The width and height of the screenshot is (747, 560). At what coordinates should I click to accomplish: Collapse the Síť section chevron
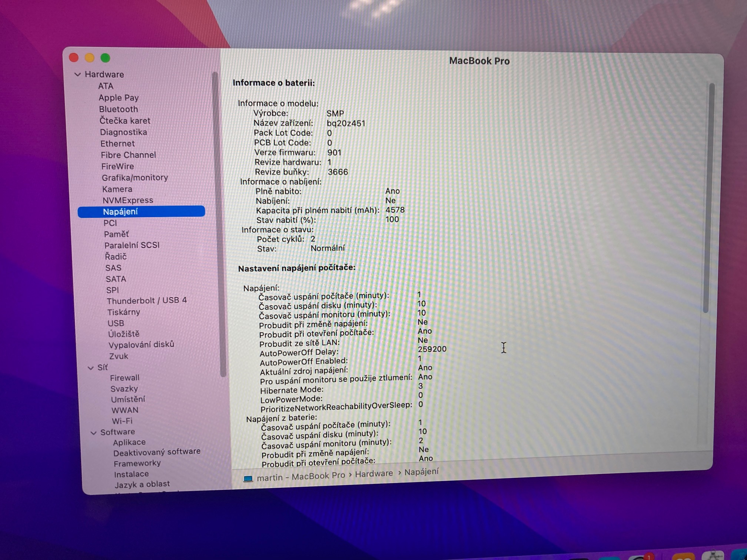90,368
